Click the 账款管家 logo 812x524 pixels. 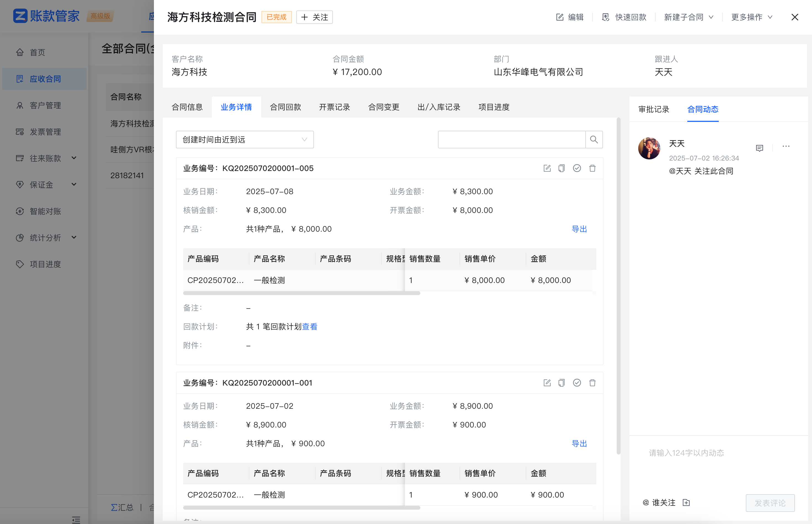tap(46, 16)
